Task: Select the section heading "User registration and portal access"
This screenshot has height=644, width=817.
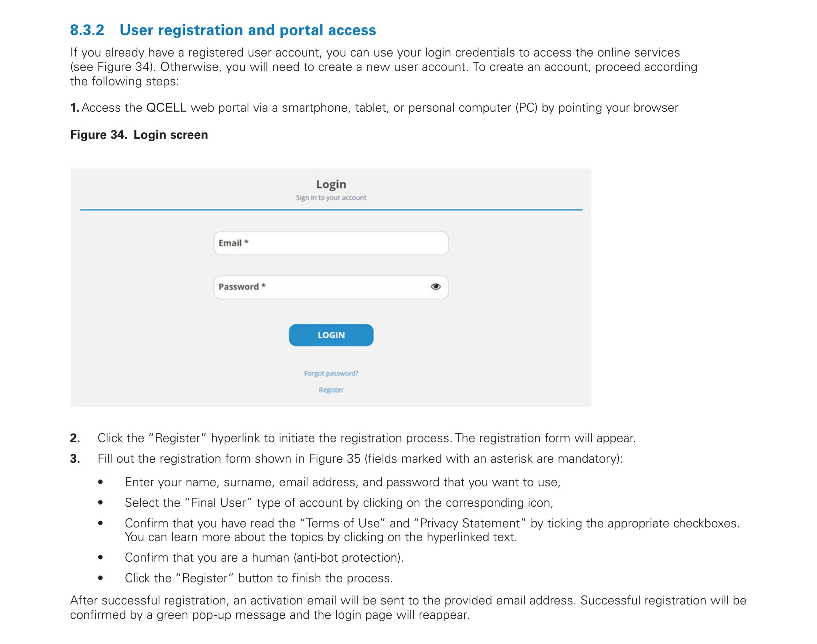Action: tap(247, 30)
